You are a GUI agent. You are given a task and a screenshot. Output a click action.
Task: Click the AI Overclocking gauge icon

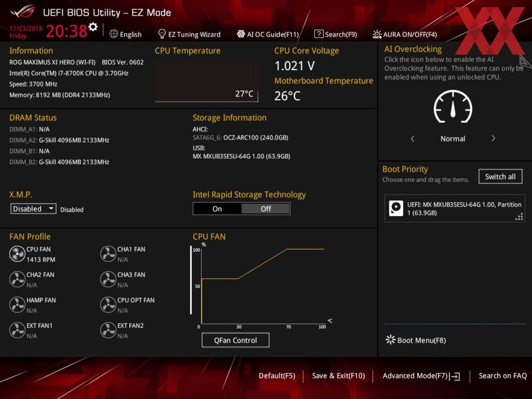point(453,107)
